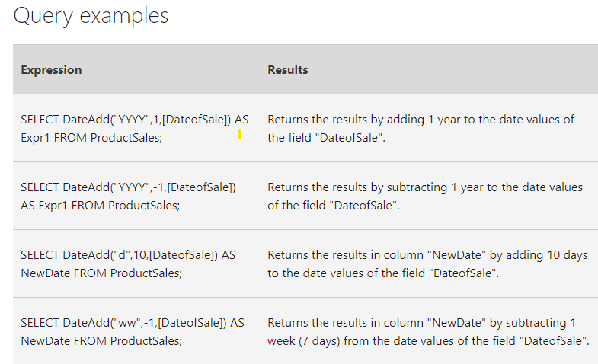Click the Query examples heading
This screenshot has height=364, width=598.
91,17
